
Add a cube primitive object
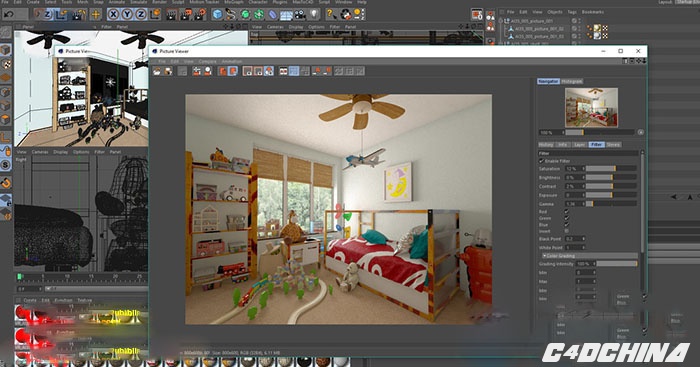[x=217, y=14]
